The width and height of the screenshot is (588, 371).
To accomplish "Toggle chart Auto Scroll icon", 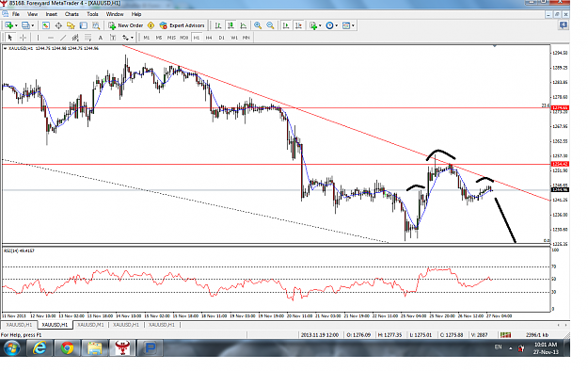I will (x=286, y=25).
